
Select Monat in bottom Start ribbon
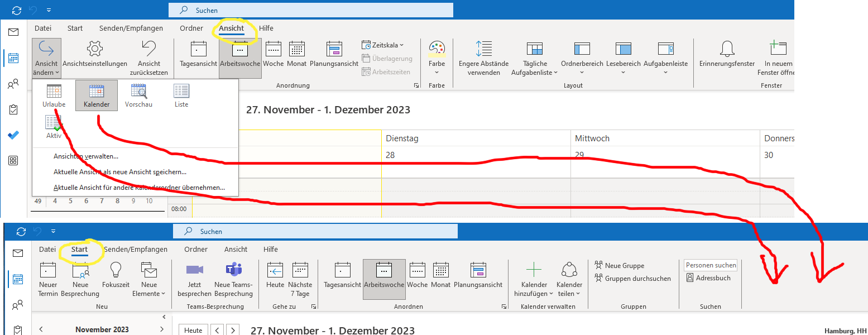(x=441, y=275)
